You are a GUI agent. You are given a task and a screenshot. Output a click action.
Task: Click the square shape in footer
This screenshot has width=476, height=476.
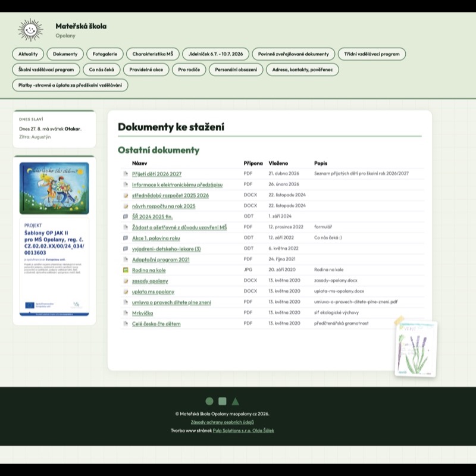click(x=222, y=401)
